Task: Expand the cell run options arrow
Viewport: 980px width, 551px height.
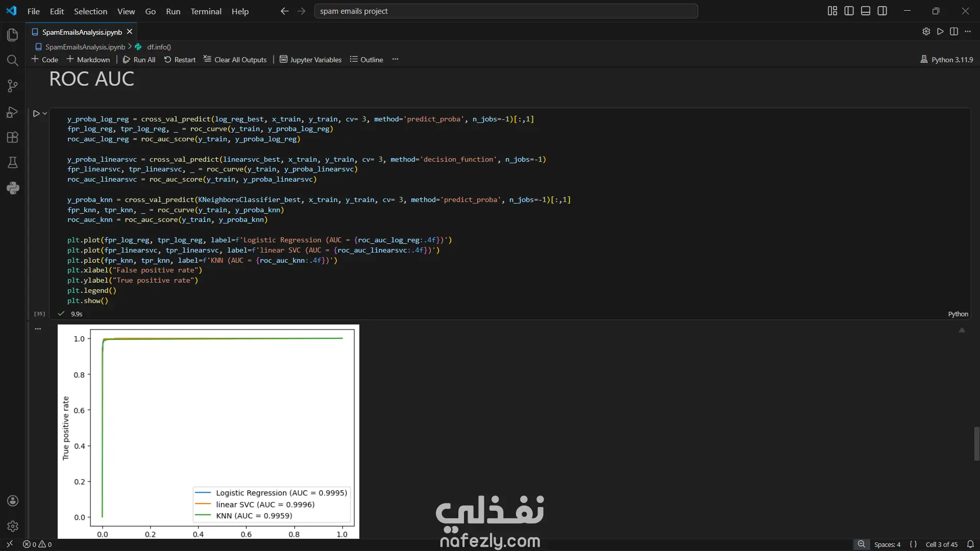Action: 45,113
